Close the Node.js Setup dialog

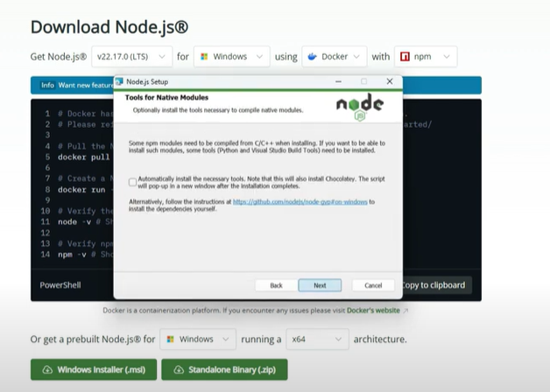(x=390, y=81)
